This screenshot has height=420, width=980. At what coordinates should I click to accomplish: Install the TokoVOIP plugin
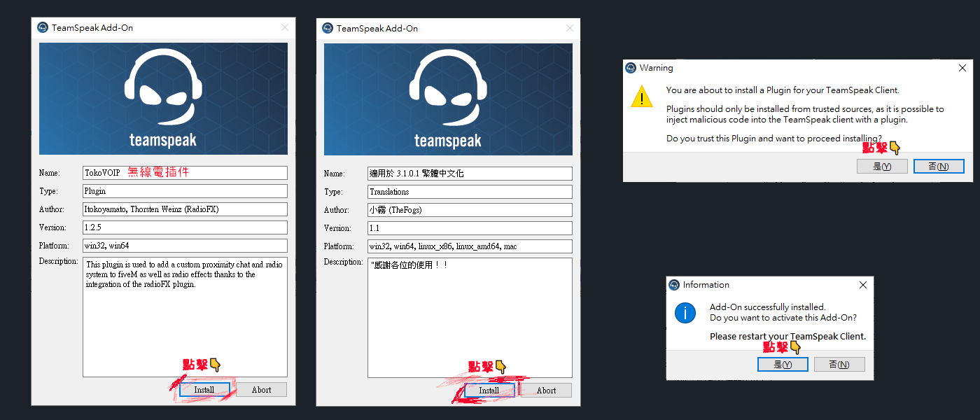[204, 390]
